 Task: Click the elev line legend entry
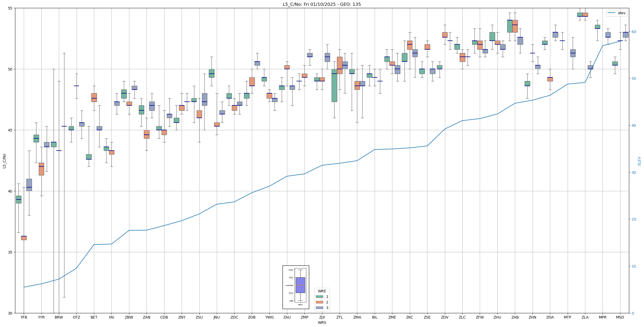click(616, 13)
